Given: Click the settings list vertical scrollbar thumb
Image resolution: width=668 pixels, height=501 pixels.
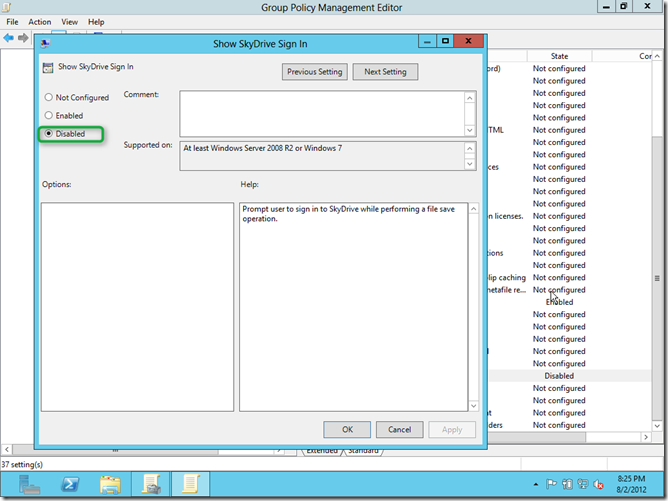Looking at the screenshot, I should (x=657, y=278).
